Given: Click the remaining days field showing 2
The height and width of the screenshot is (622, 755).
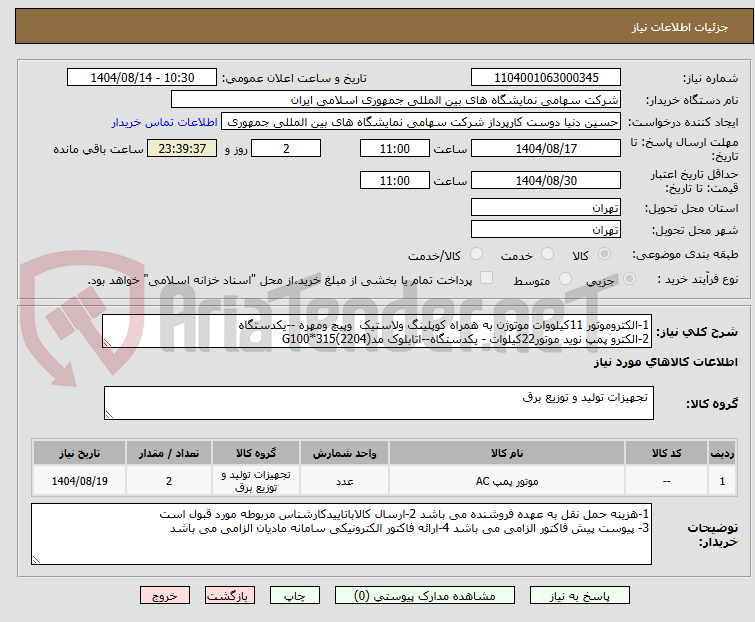Looking at the screenshot, I should (x=286, y=148).
